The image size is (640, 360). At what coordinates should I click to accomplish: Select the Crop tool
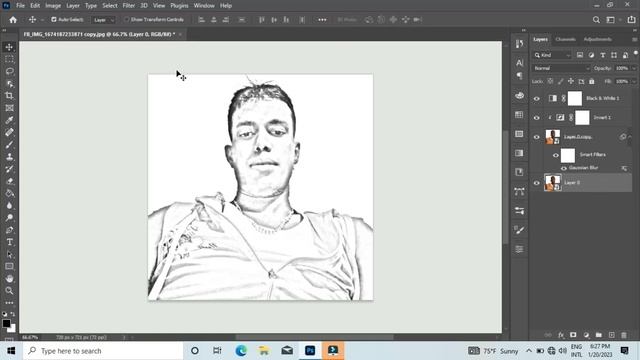point(9,96)
